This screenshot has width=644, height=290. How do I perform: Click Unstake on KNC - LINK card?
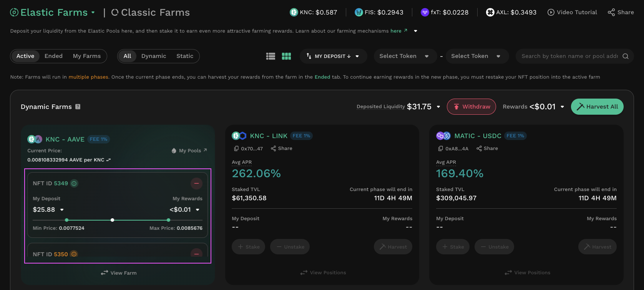pos(290,247)
